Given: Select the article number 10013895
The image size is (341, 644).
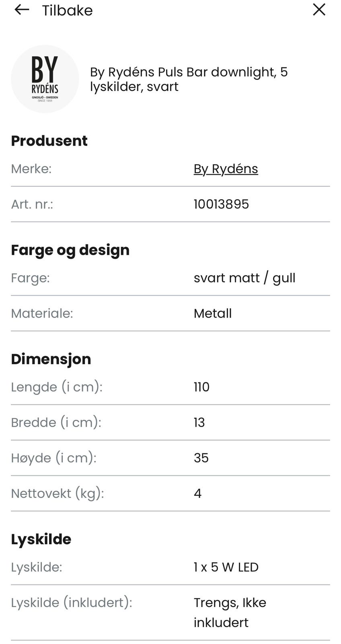Looking at the screenshot, I should (x=221, y=204).
